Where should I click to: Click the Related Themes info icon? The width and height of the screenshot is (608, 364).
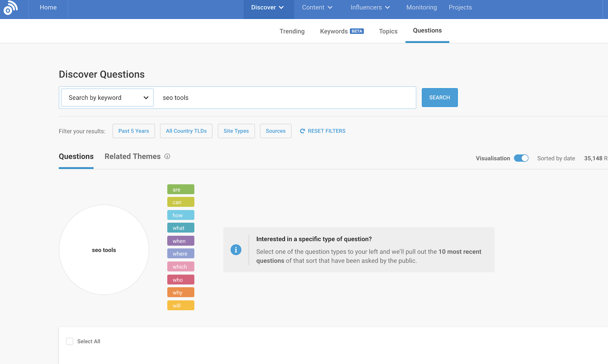(167, 156)
